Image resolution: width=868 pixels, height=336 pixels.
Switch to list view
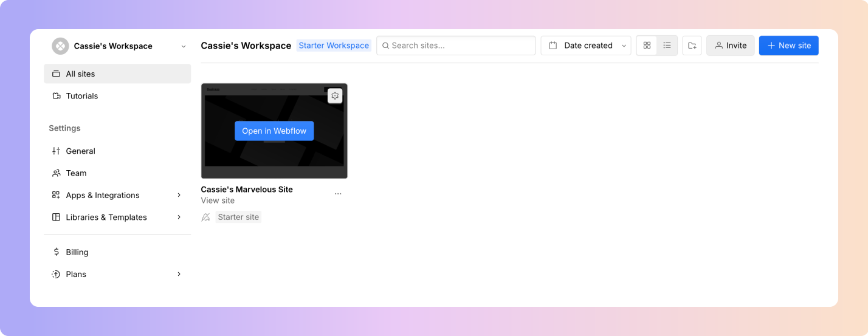667,46
